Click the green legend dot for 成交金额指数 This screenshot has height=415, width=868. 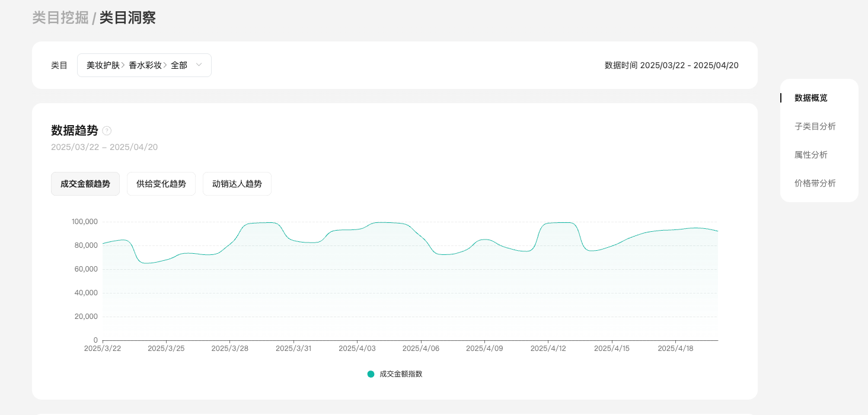(371, 374)
